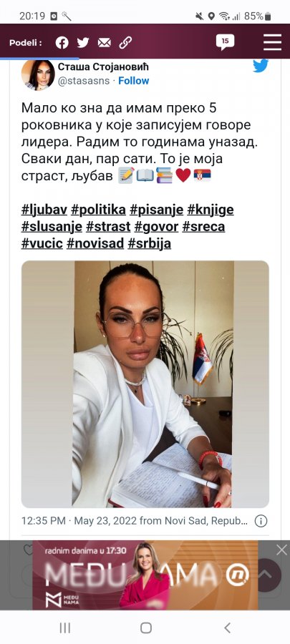View tweet info via the circled i icon
Screen dimensions: 290x644
pos(261,521)
